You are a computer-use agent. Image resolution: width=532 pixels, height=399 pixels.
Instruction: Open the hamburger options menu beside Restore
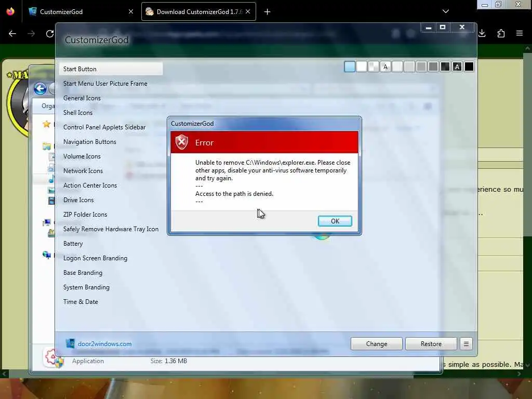(466, 344)
